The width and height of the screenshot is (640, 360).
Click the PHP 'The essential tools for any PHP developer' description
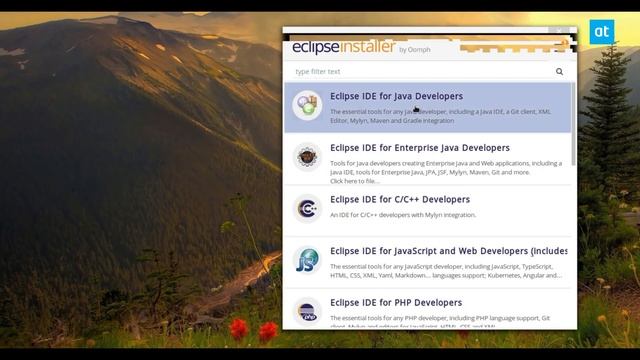click(x=440, y=322)
